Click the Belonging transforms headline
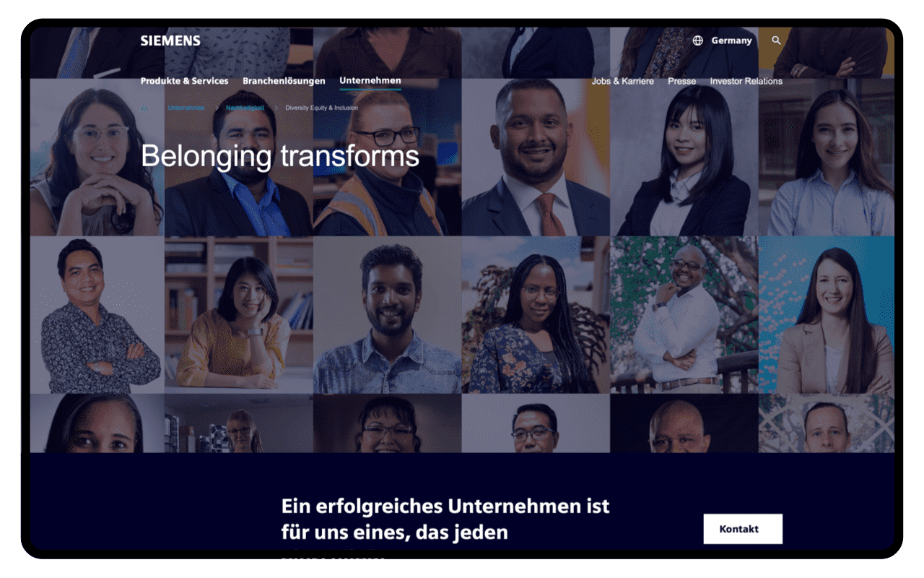The width and height of the screenshot is (924, 578). coord(280,156)
